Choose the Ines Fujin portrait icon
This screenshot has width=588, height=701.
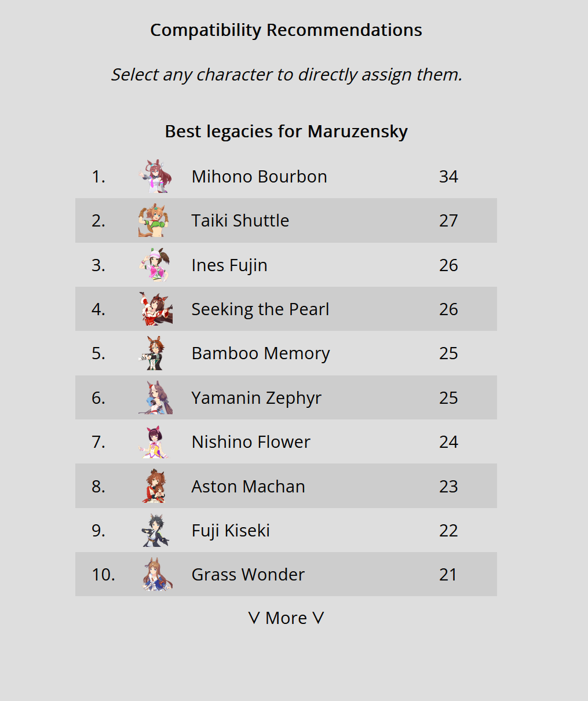point(156,265)
